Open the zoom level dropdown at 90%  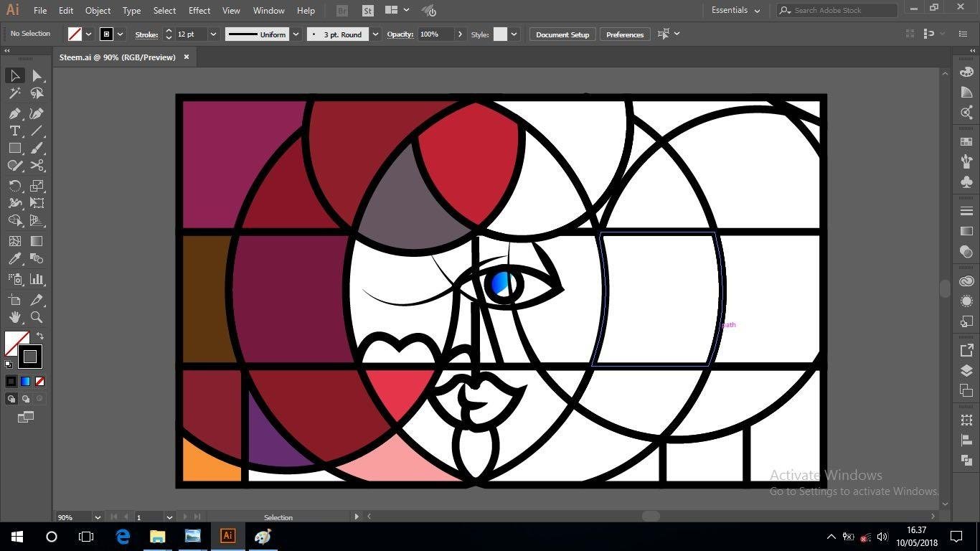pos(98,517)
